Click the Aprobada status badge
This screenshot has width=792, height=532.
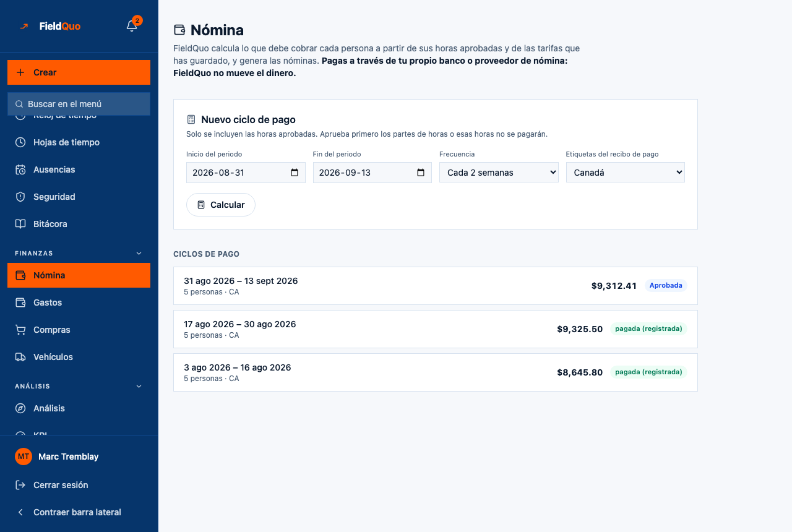point(666,286)
